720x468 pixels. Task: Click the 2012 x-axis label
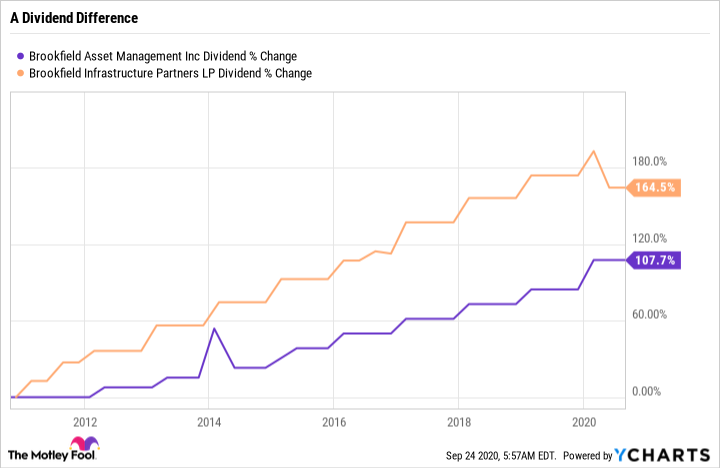point(84,421)
